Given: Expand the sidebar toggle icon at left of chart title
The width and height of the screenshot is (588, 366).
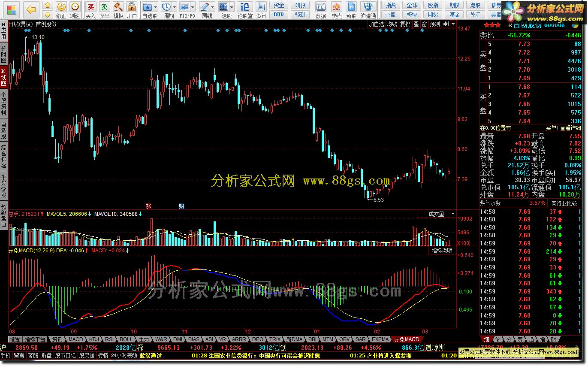Looking at the screenshot, I should (x=4, y=24).
